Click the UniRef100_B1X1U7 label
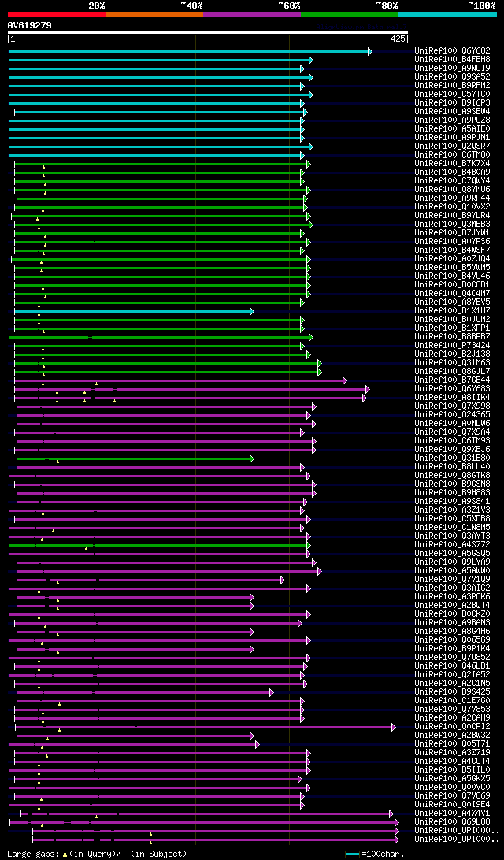Viewport: 504px width, 860px height. (x=453, y=310)
